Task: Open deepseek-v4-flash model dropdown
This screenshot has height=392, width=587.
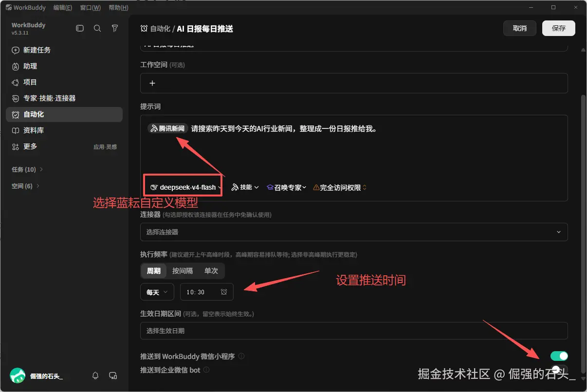Action: 186,187
